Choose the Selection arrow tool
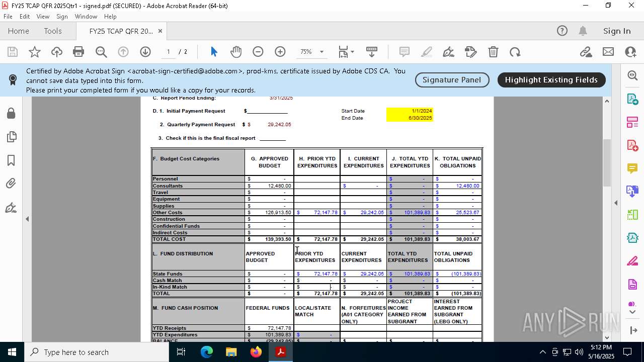The width and height of the screenshot is (644, 362). (214, 52)
